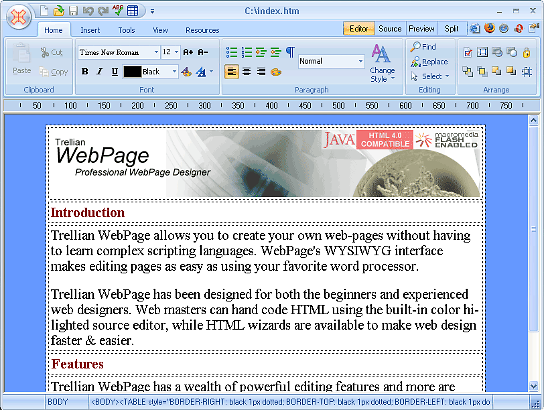Expand the font size 12 dropdown
Viewport: 544px width, 410px height.
[171, 52]
